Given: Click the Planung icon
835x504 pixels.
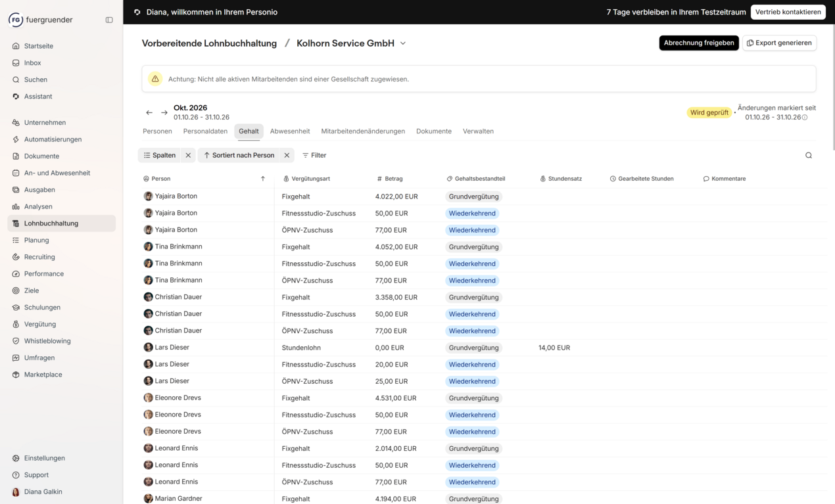Looking at the screenshot, I should click(x=16, y=241).
